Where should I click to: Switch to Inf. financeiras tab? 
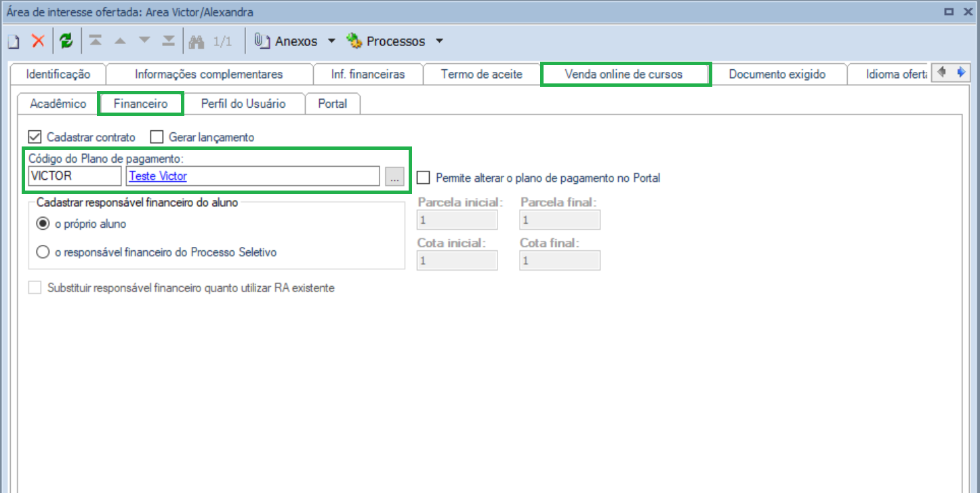click(368, 75)
